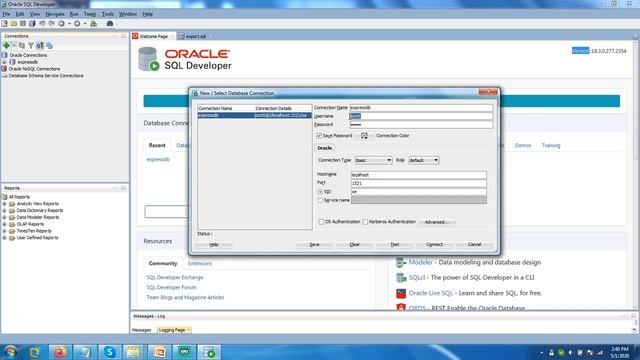
Task: Open the Oracle Live SQL link
Action: tap(431, 293)
